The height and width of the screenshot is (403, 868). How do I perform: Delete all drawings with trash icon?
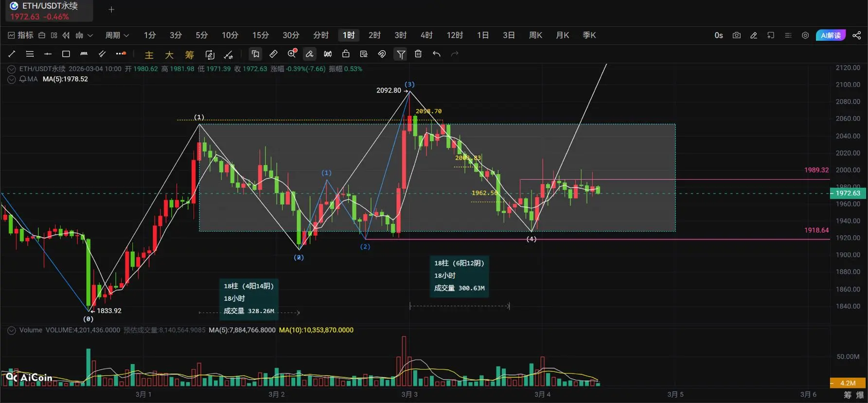coord(418,54)
